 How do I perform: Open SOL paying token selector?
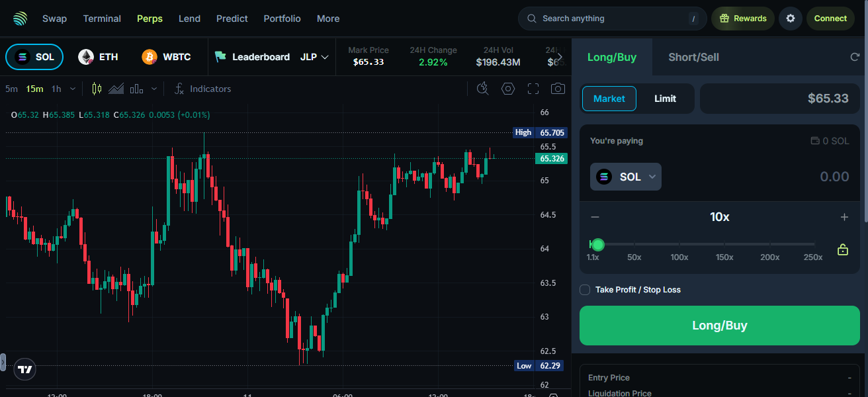click(x=626, y=177)
